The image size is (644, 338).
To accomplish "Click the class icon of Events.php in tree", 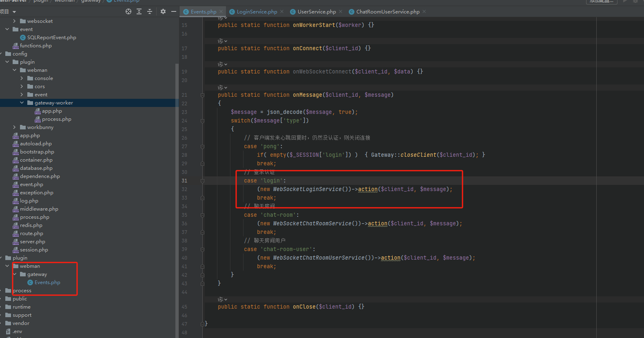I will (30, 282).
